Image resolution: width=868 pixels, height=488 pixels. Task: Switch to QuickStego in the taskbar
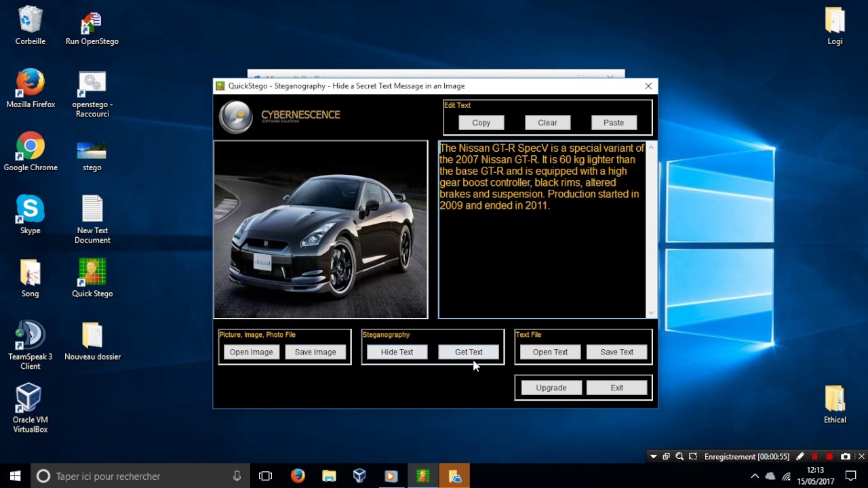pos(422,476)
